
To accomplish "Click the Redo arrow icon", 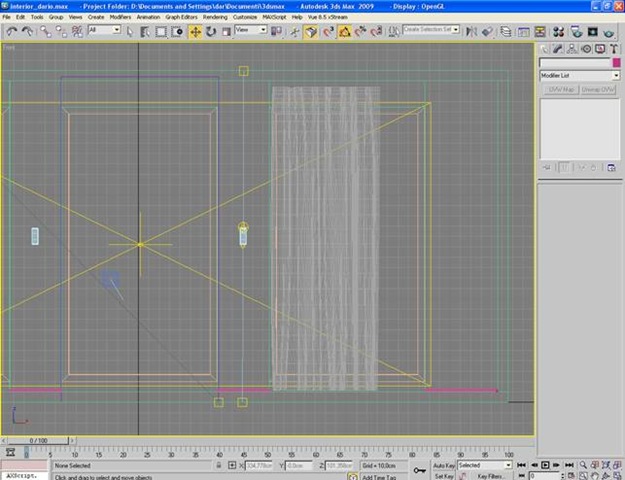I will point(27,31).
